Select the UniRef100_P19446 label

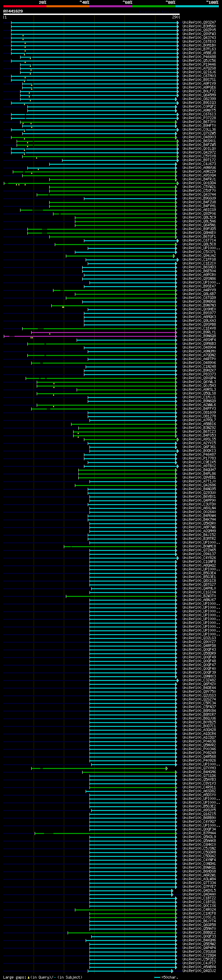tap(199, 65)
